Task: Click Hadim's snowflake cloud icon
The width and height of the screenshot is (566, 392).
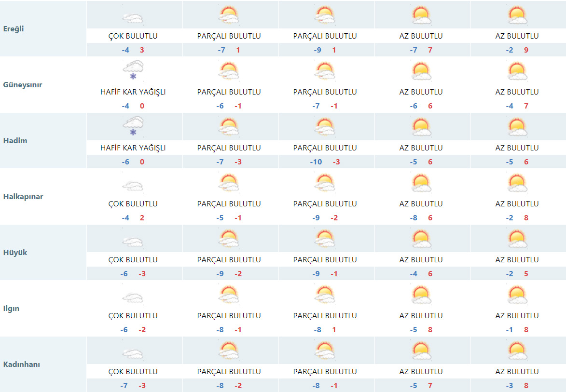Action: tap(133, 126)
